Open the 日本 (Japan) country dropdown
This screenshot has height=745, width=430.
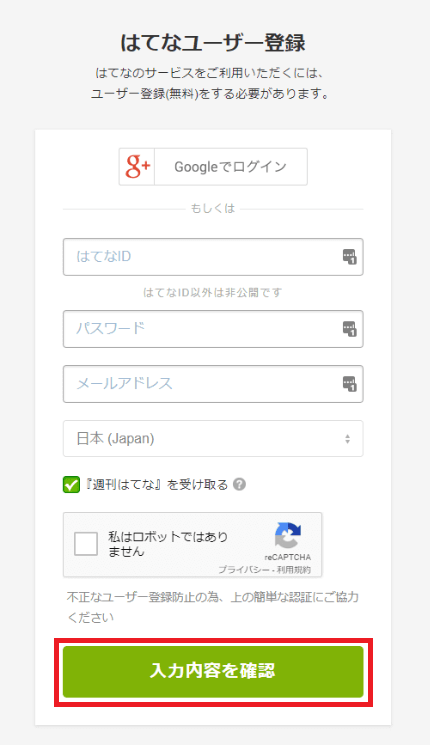(x=213, y=439)
